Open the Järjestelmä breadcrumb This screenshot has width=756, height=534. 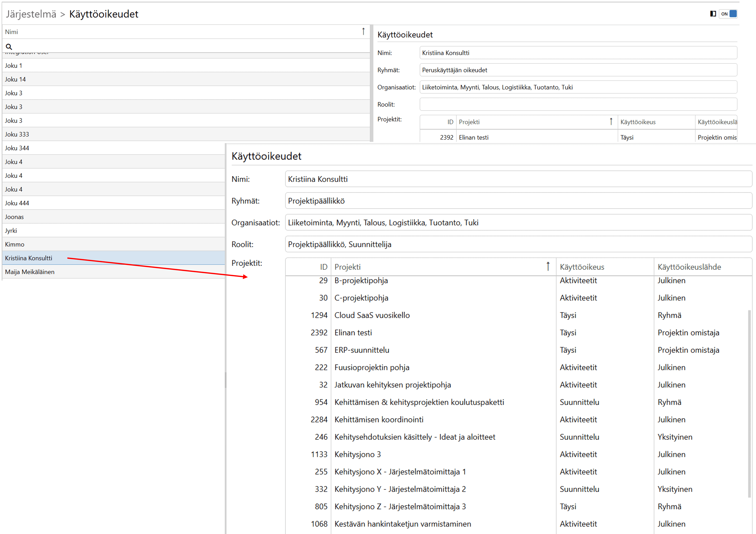tap(31, 14)
